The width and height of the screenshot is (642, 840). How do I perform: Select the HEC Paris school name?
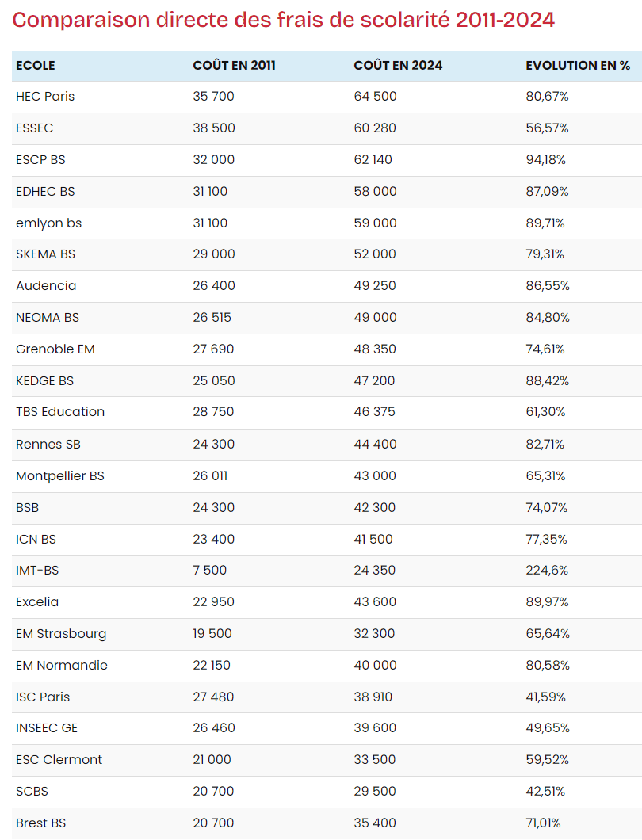tap(45, 97)
